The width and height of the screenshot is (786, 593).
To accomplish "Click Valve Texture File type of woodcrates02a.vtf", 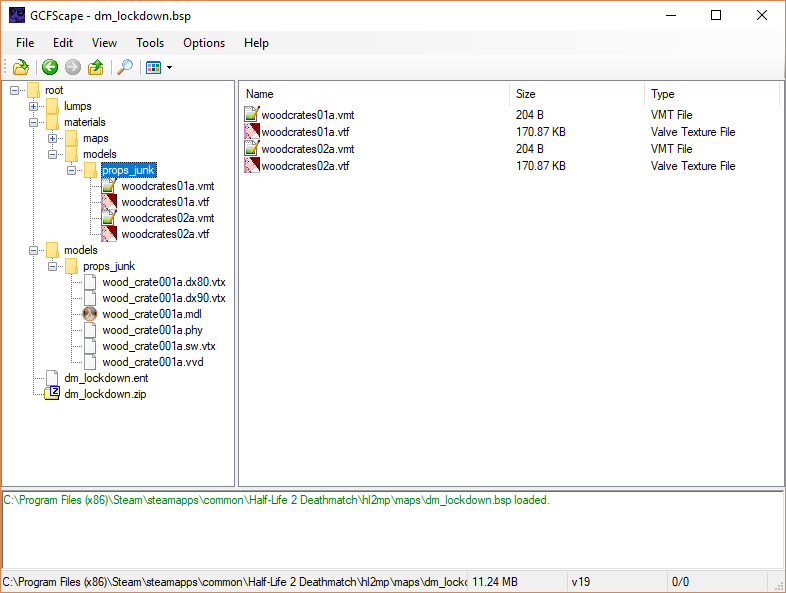I will click(693, 166).
